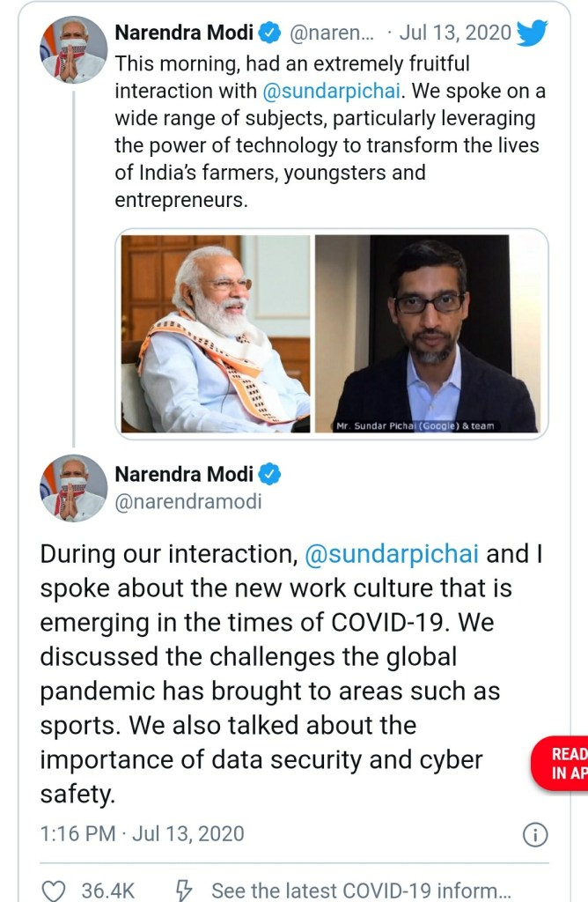Image resolution: width=588 pixels, height=902 pixels.
Task: Click the 36.4K likes count
Action: tap(108, 891)
